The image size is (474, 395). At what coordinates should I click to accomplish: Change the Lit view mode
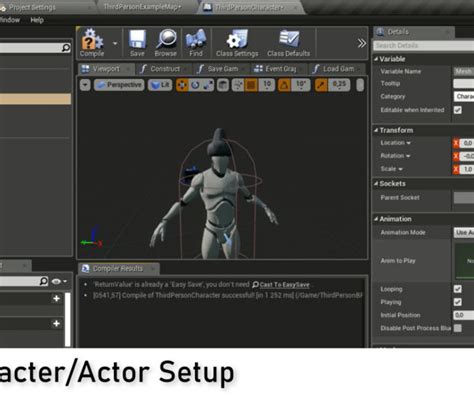[160, 85]
